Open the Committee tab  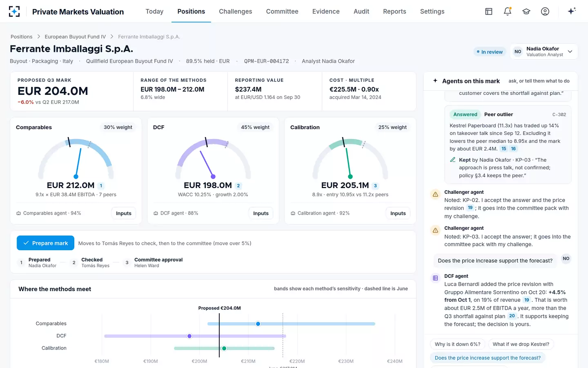[x=282, y=11]
